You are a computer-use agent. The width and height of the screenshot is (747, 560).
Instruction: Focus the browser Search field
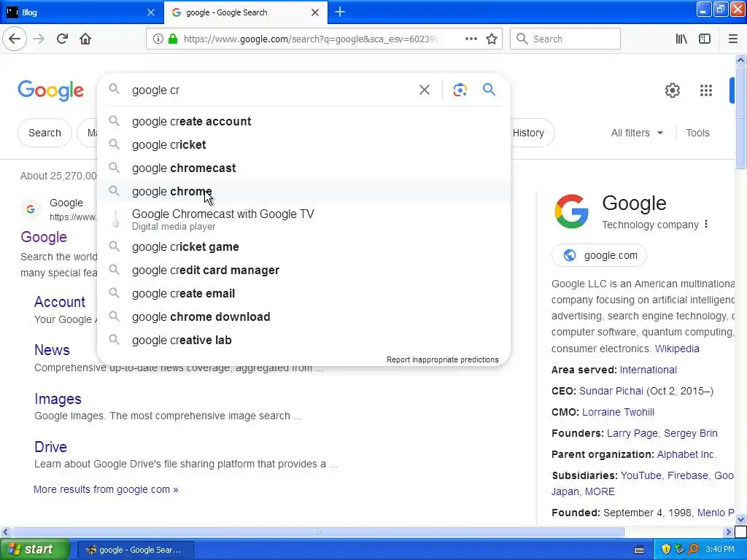pos(565,39)
